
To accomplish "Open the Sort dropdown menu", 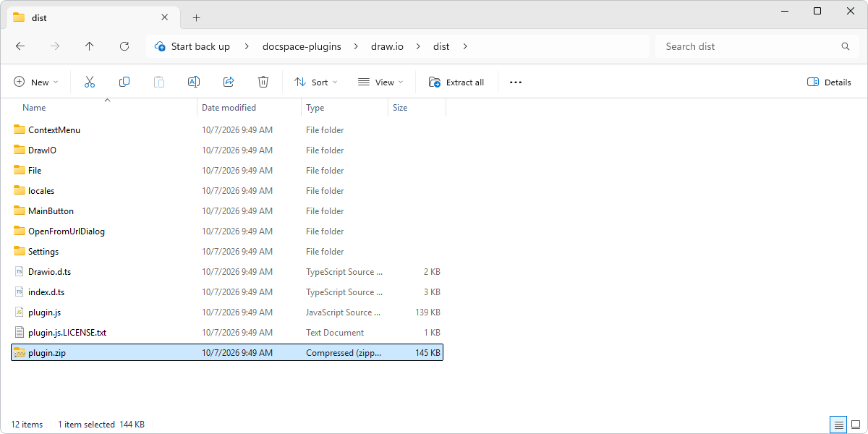I will [316, 82].
